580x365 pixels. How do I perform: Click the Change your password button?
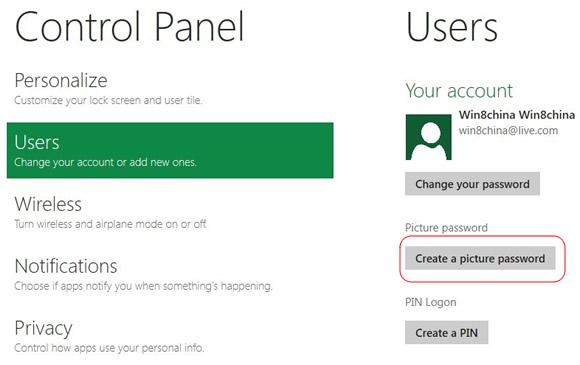click(x=472, y=184)
